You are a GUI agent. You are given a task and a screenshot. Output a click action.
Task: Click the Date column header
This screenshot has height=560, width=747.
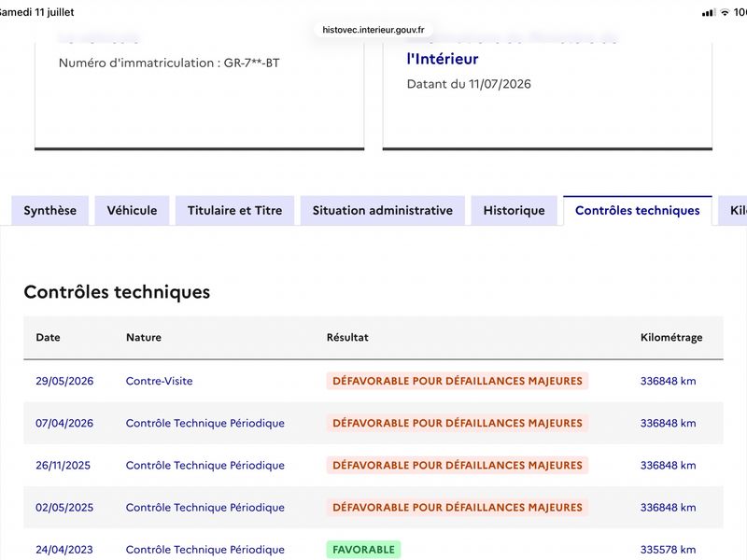coord(49,337)
